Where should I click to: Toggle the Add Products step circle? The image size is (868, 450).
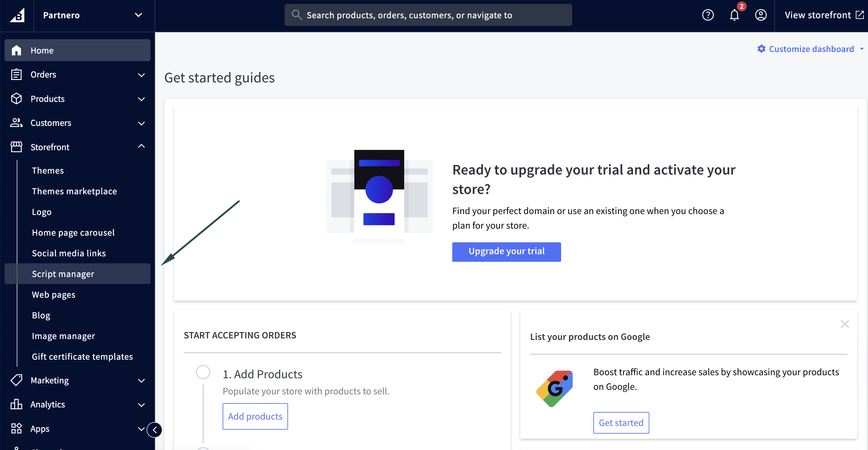click(203, 372)
